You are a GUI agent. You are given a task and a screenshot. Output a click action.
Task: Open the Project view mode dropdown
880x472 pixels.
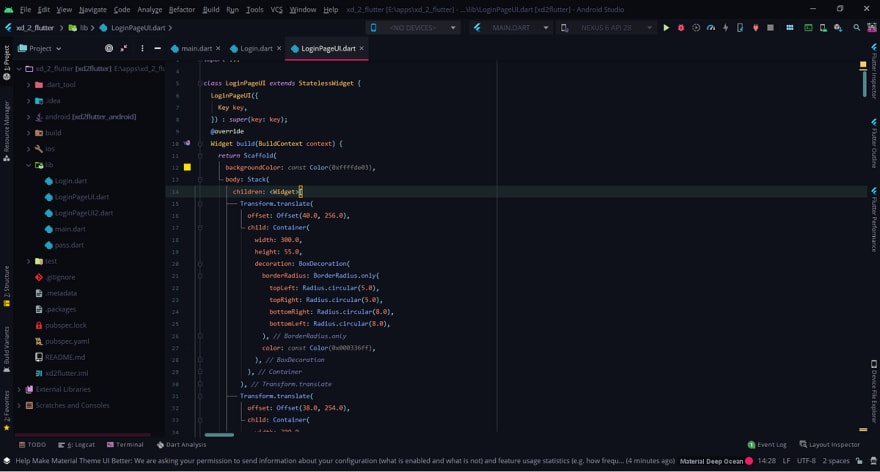[x=40, y=48]
